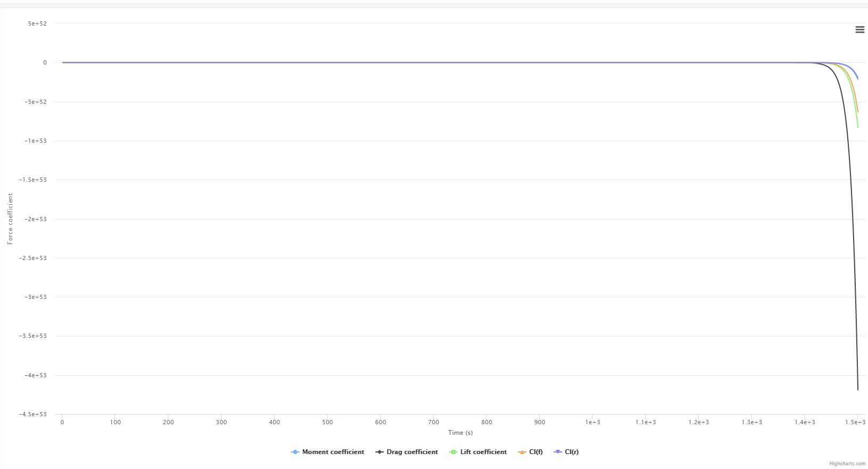Disable the Cl(f) series via legend text

(x=536, y=452)
